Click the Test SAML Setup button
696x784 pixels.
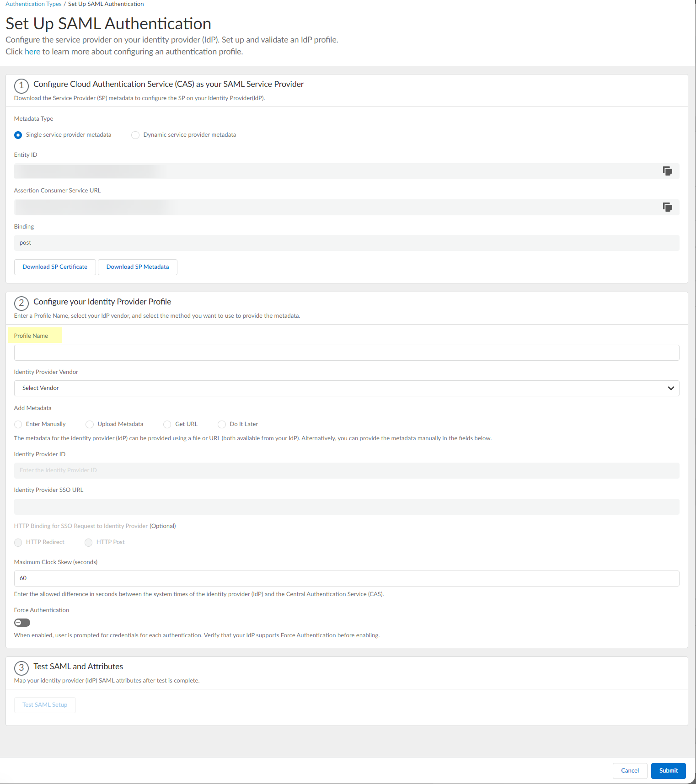tap(45, 705)
